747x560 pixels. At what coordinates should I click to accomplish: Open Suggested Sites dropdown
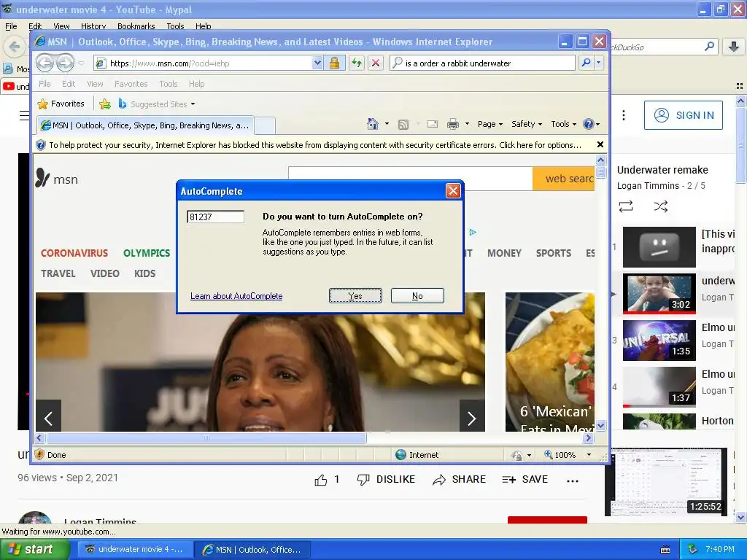pos(193,104)
